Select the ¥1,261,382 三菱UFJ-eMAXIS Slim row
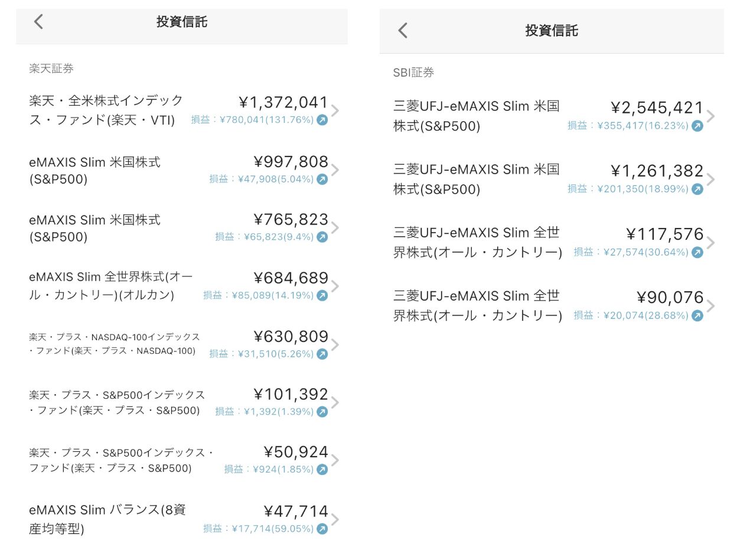737x560 pixels. click(x=552, y=179)
